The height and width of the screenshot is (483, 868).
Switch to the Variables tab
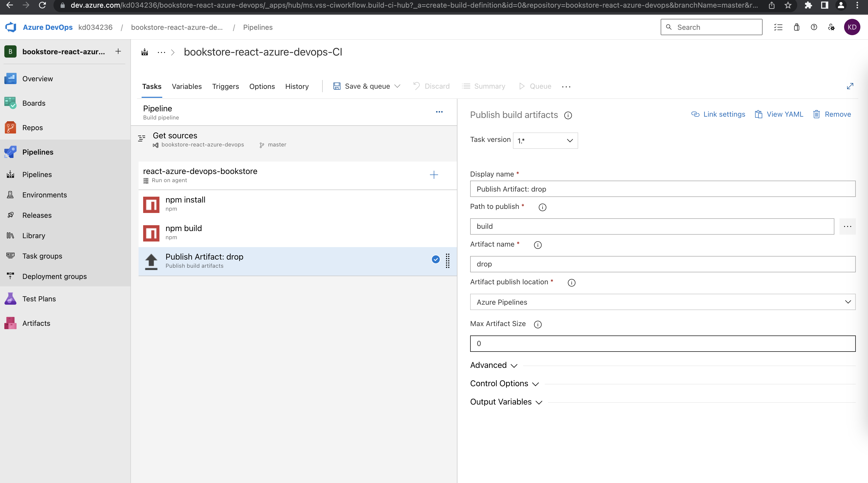click(187, 86)
